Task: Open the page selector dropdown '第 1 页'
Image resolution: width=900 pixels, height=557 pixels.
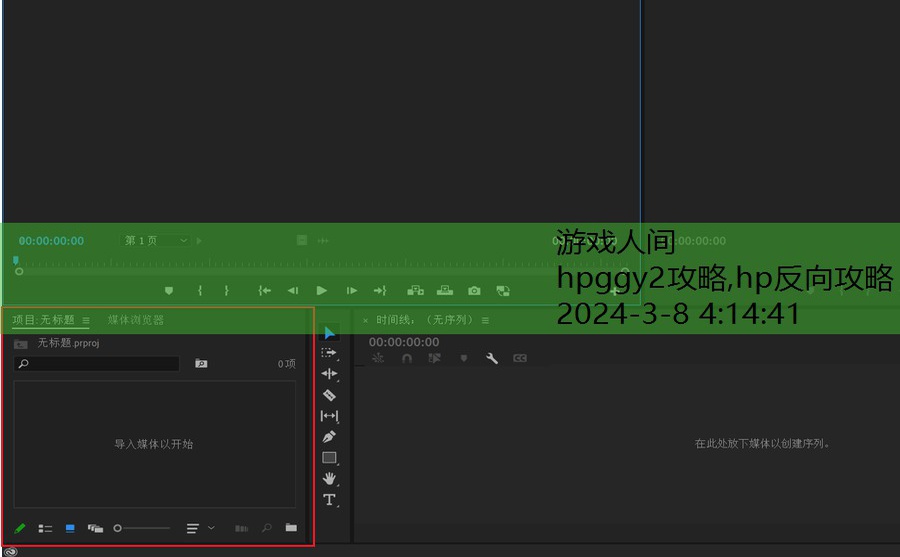Action: [x=156, y=241]
